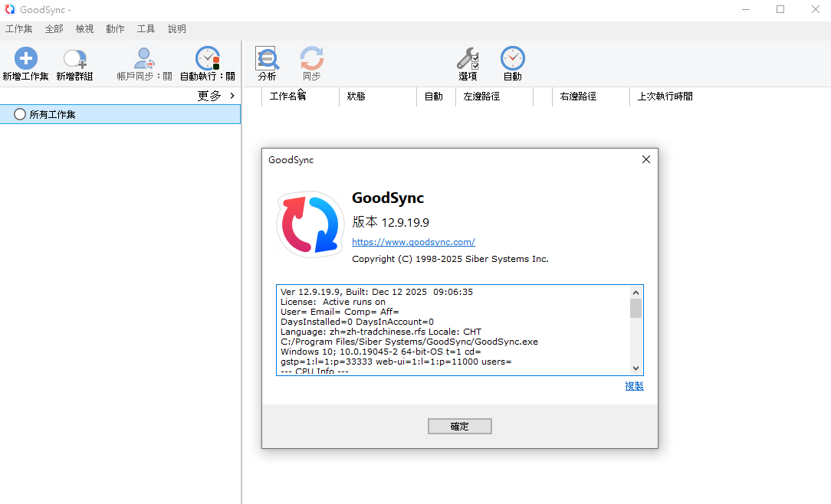Click the Copyright Siber Systems text
Screen dimensions: 831x504
tap(450, 259)
